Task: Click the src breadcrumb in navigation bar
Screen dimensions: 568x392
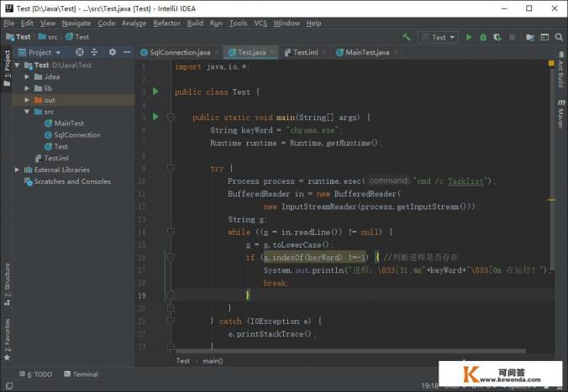Action: pos(48,37)
